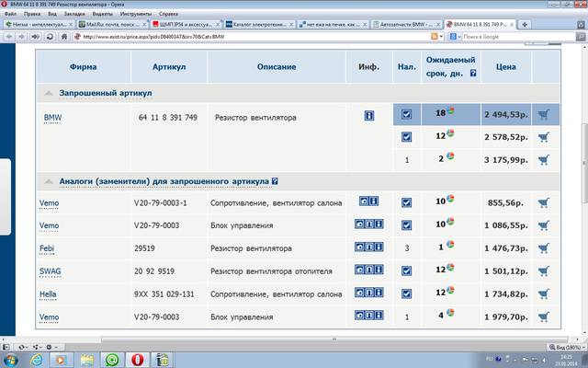This screenshot has width=588, height=368.
Task: Open Hella brand link
Action: click(x=48, y=294)
